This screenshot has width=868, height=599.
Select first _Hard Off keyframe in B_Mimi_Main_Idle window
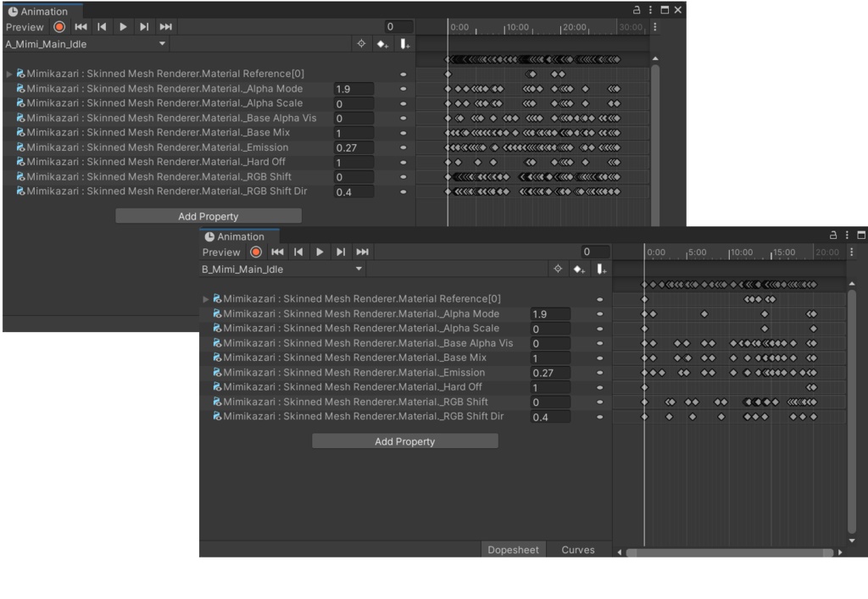point(644,387)
